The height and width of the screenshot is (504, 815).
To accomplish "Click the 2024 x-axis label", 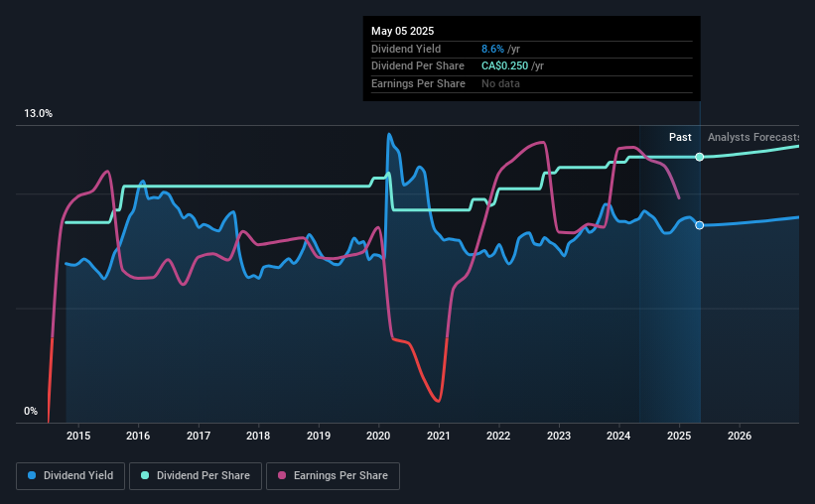I will tap(618, 436).
